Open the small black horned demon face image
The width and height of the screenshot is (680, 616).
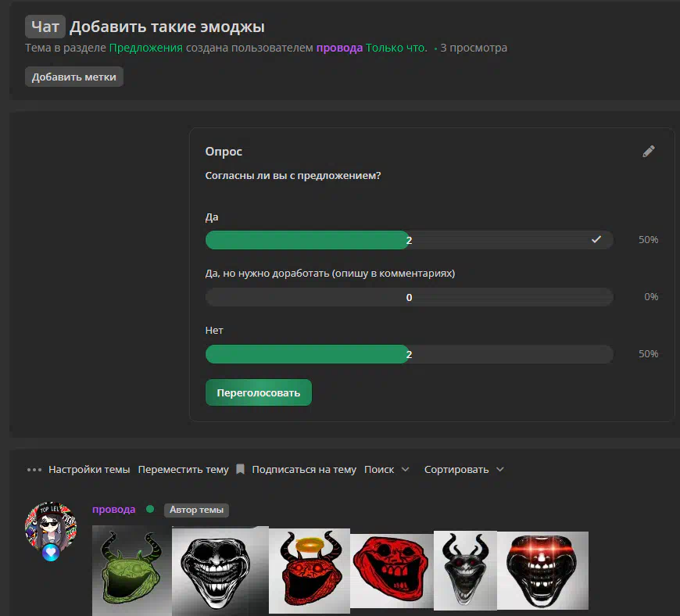tap(465, 571)
